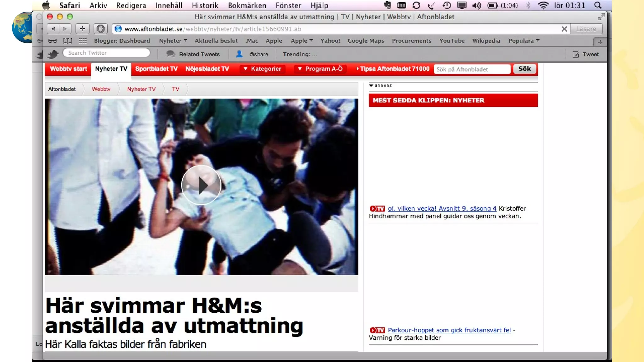Image resolution: width=644 pixels, height=362 pixels.
Task: Expand the Program A-Ö dropdown
Action: point(320,69)
